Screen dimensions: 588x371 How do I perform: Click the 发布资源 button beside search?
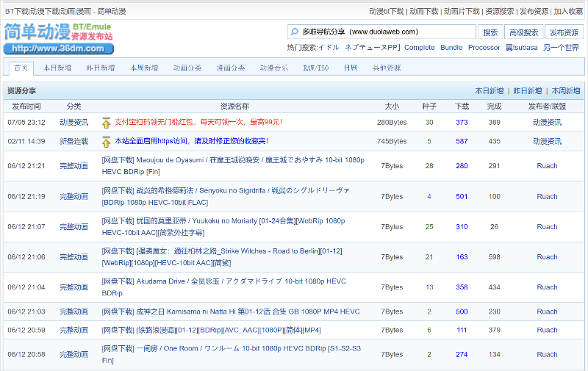pos(564,32)
